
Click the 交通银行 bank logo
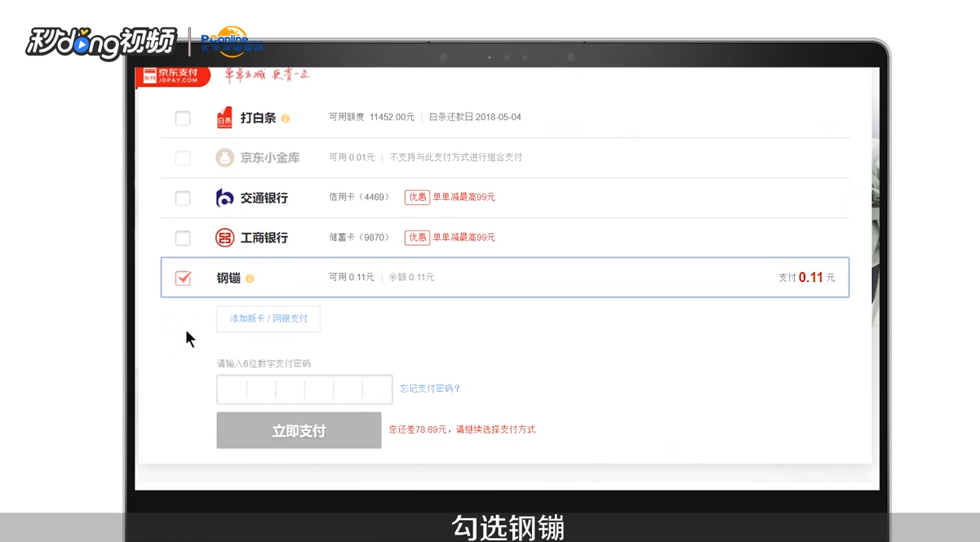[x=224, y=198]
